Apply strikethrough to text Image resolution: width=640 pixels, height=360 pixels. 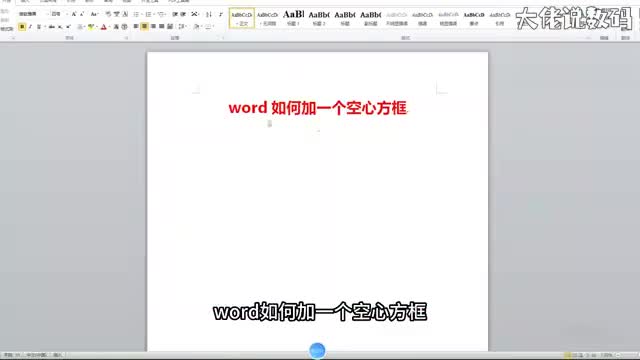tap(51, 27)
